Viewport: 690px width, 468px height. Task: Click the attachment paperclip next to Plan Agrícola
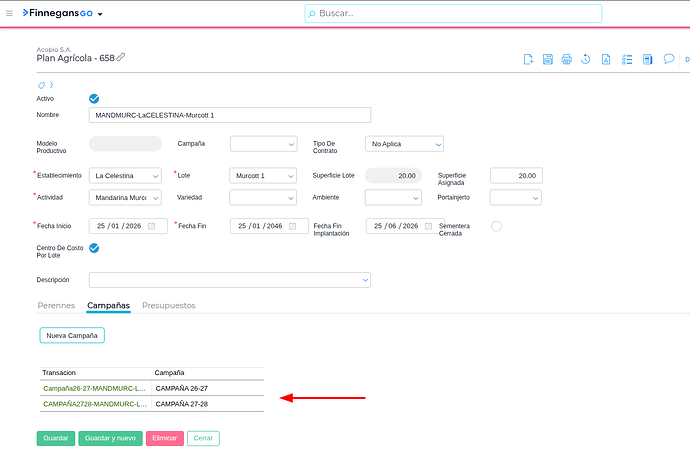coord(121,58)
